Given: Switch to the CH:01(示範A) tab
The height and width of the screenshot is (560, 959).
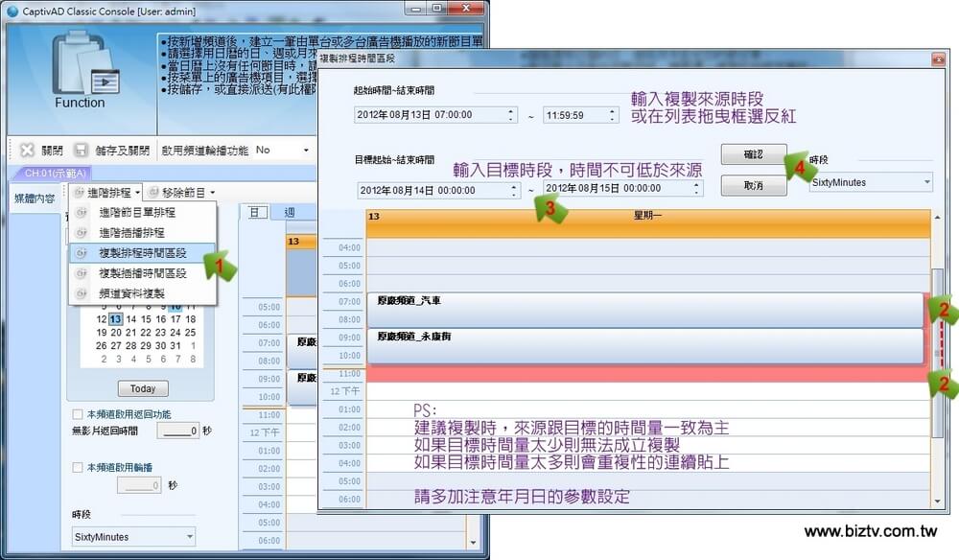Looking at the screenshot, I should pyautogui.click(x=56, y=173).
